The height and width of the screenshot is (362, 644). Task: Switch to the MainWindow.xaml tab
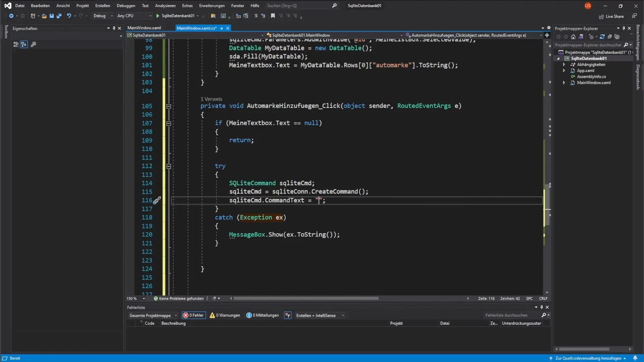pos(144,28)
